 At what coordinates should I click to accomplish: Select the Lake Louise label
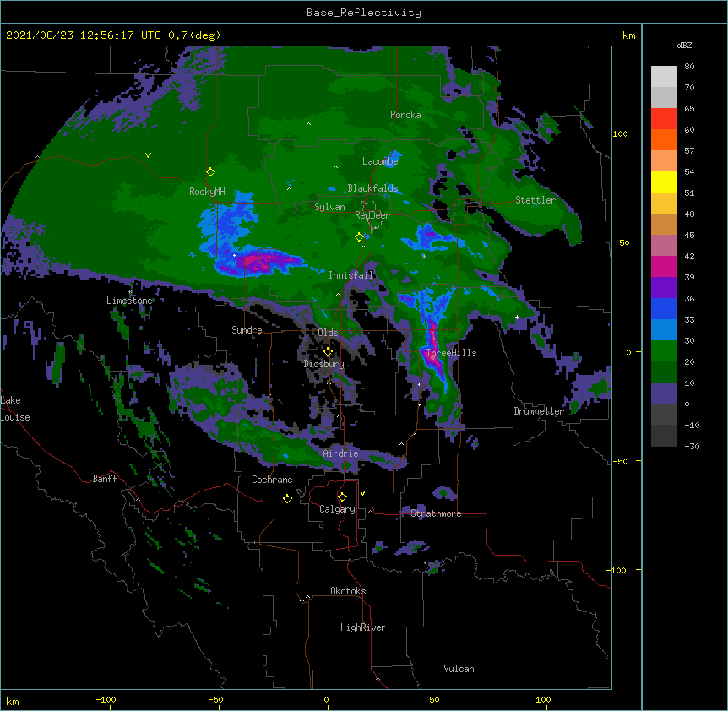click(15, 409)
